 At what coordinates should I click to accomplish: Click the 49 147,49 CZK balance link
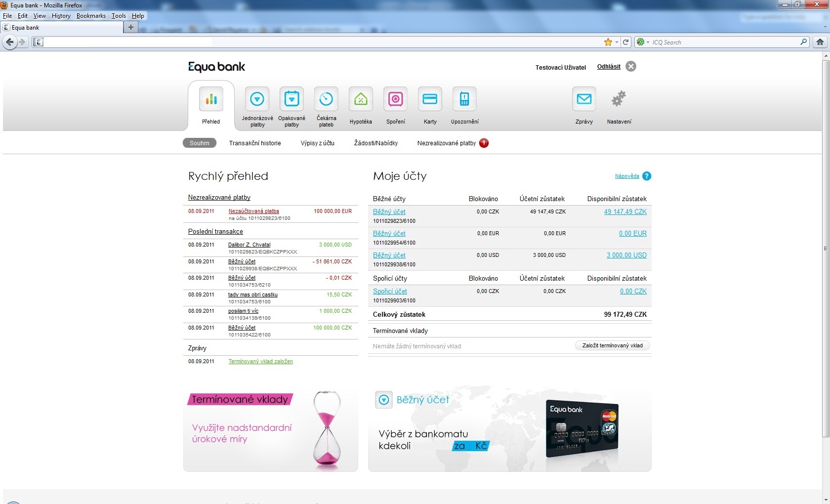pyautogui.click(x=625, y=211)
